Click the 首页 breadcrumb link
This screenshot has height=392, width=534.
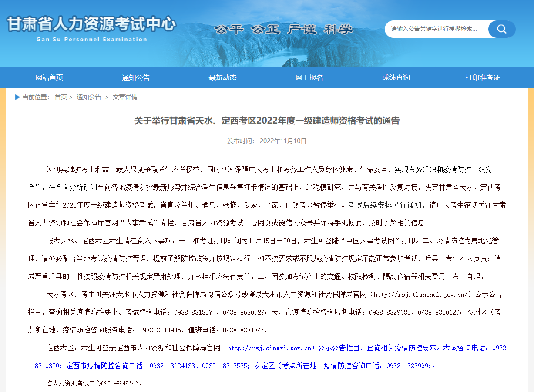click(x=61, y=97)
